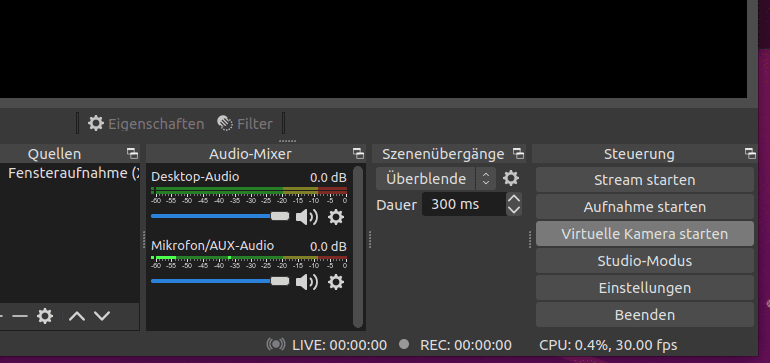The image size is (770, 363).
Task: Undock the Steuerung panel
Action: [x=750, y=154]
